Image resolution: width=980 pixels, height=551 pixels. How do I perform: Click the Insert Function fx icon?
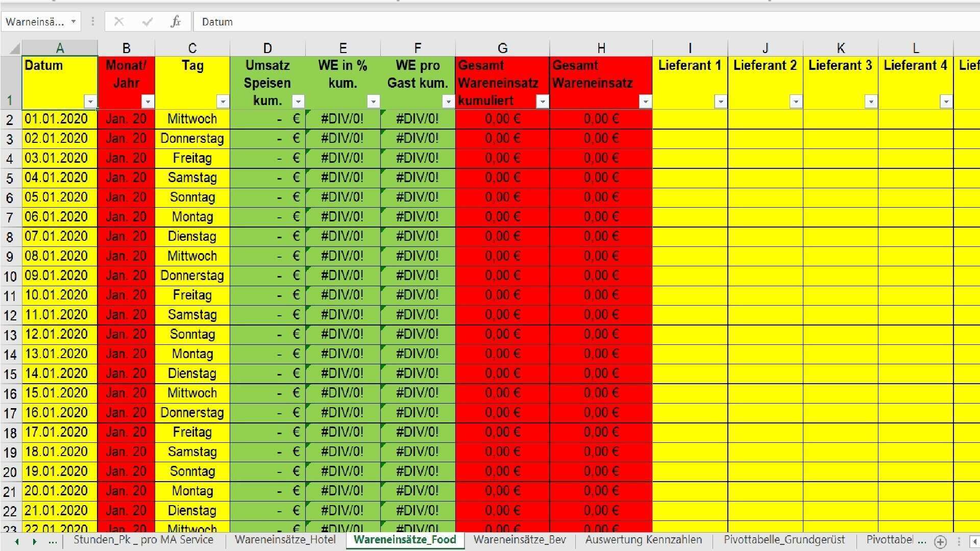tap(176, 21)
